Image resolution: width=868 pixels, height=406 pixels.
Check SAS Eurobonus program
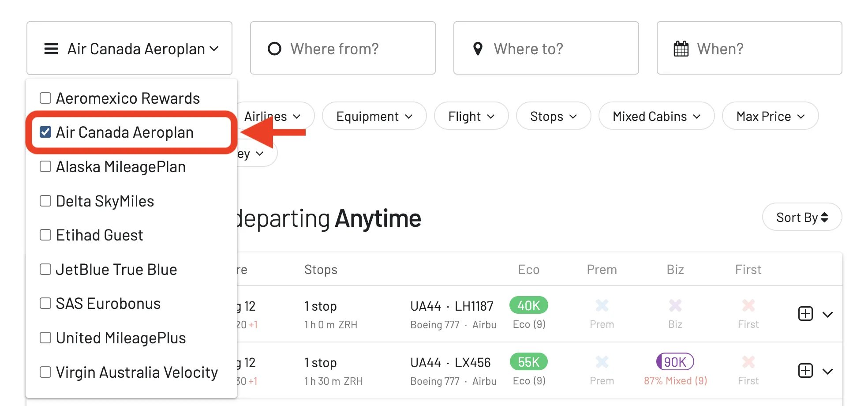click(x=45, y=303)
